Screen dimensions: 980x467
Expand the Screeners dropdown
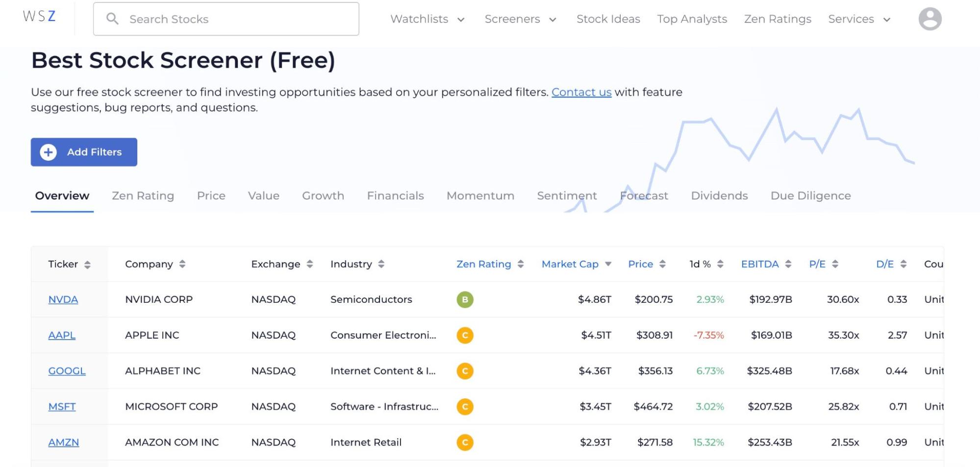(521, 19)
